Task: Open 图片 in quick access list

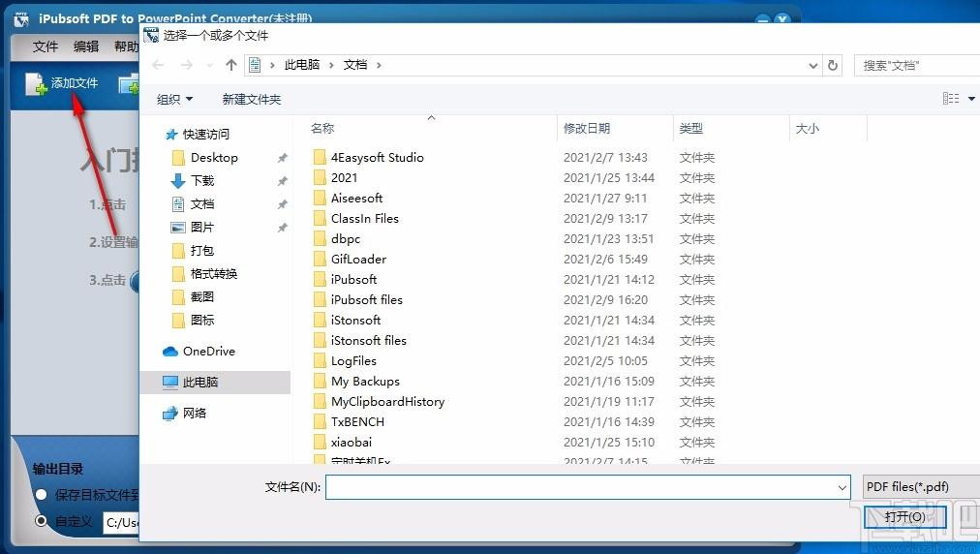Action: click(x=201, y=227)
